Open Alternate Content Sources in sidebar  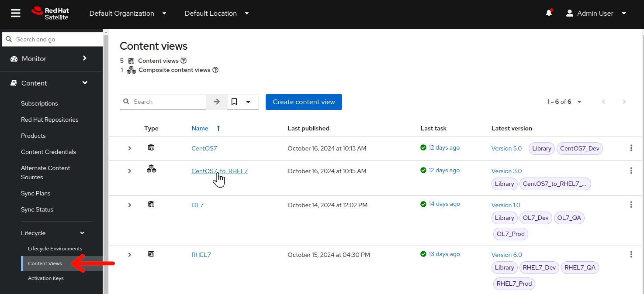point(45,173)
